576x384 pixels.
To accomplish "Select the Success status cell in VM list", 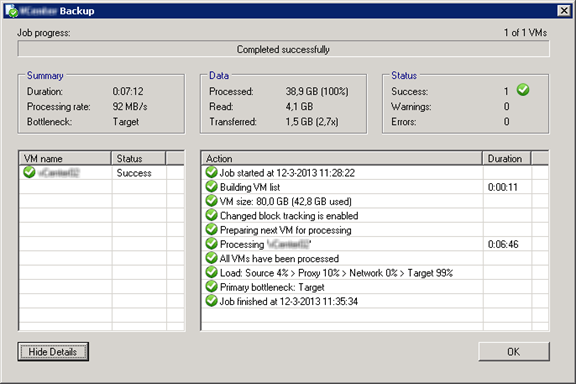I will point(134,173).
